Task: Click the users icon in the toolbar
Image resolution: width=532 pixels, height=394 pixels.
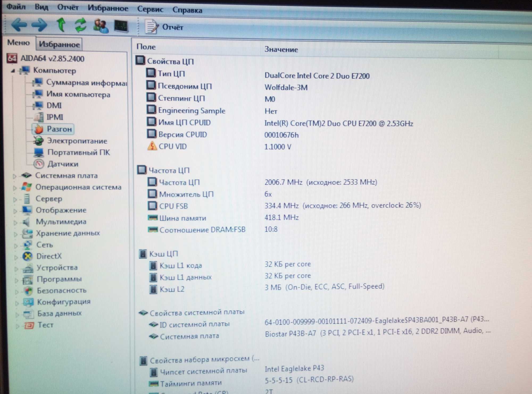Action: click(x=101, y=26)
